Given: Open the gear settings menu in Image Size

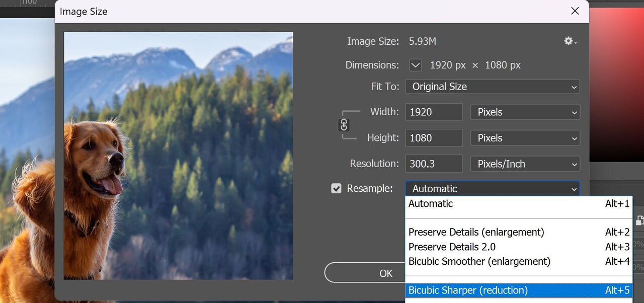Looking at the screenshot, I should point(570,41).
